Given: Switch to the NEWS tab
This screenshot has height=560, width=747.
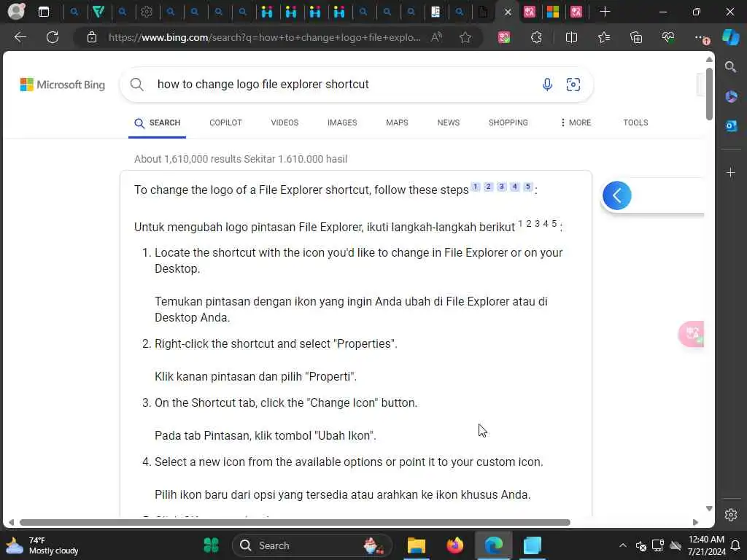Looking at the screenshot, I should click(449, 122).
